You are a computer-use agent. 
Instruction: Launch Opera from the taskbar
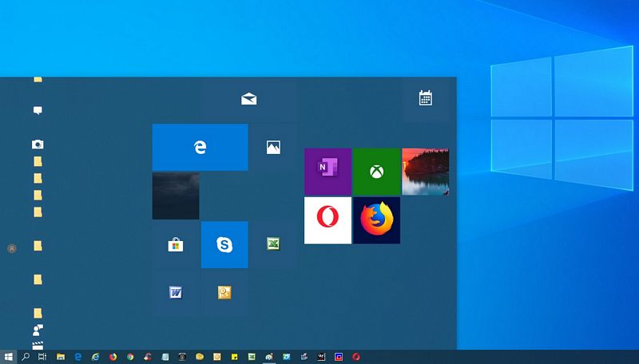356,357
